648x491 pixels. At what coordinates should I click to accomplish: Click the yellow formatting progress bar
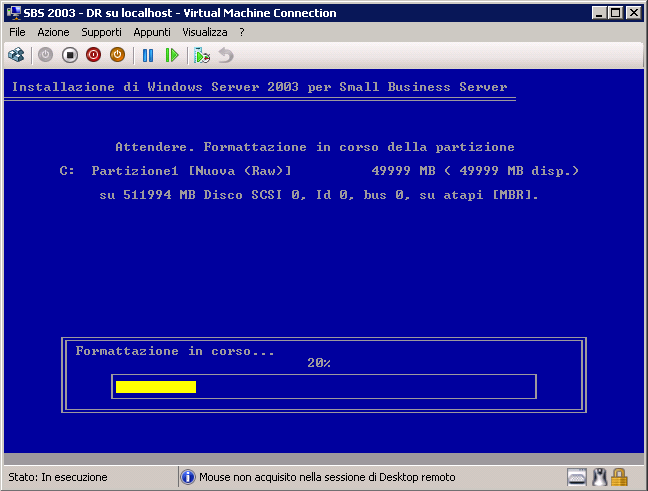(156, 387)
